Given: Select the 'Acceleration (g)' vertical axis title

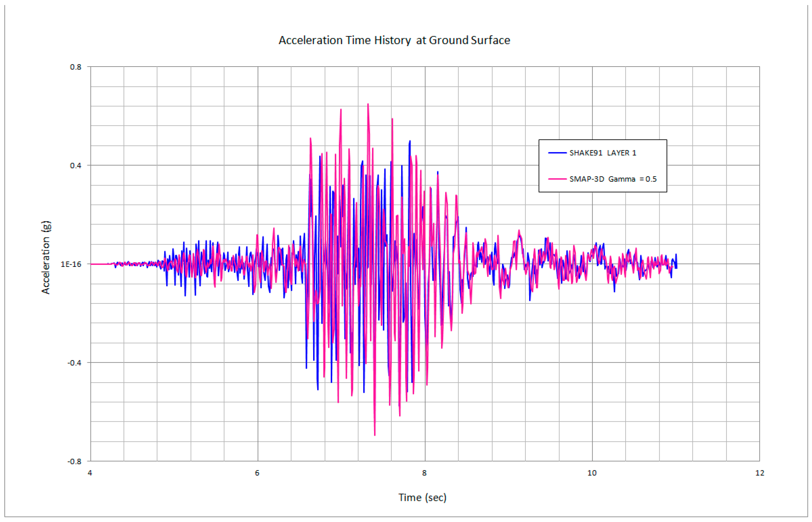Looking at the screenshot, I should tap(46, 257).
